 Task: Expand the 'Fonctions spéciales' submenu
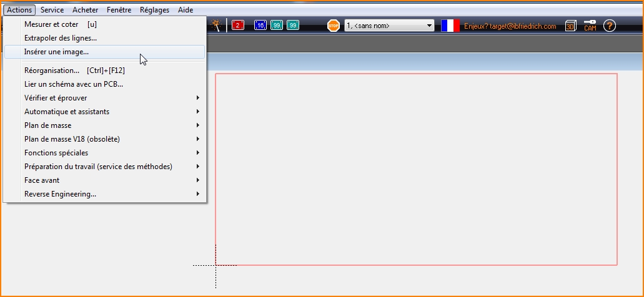pyautogui.click(x=56, y=153)
